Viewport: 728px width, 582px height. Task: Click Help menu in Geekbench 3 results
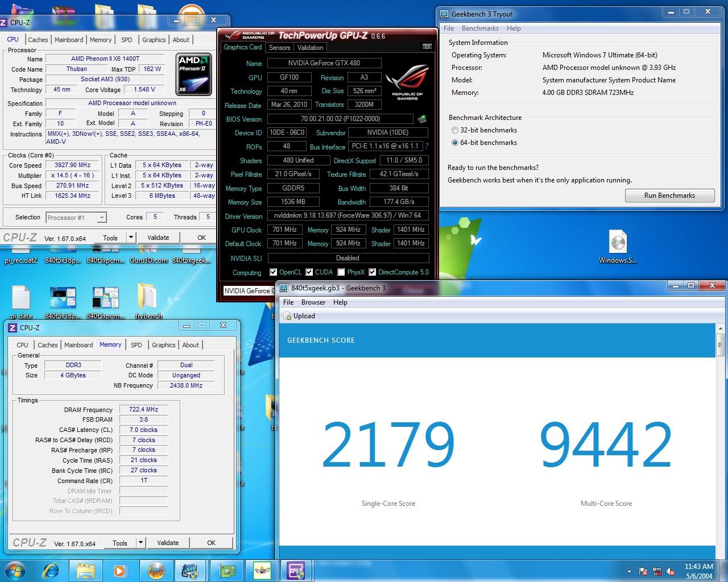click(340, 302)
